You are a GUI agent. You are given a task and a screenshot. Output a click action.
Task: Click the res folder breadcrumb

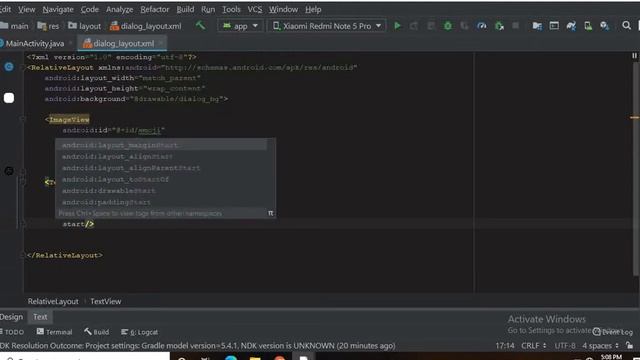point(48,26)
